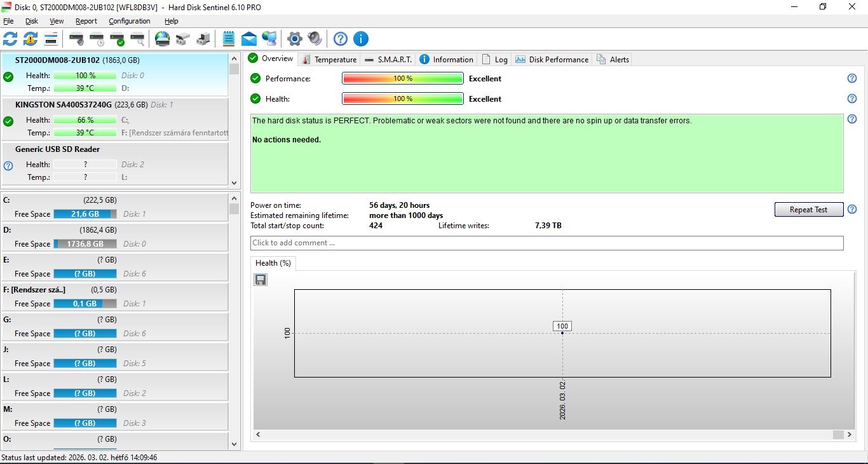The width and height of the screenshot is (868, 464).
Task: Click the Repeat Test button
Action: coord(809,210)
